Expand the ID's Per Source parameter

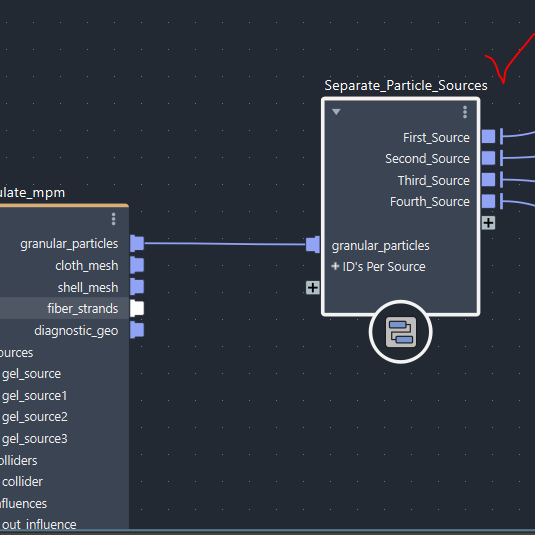pyautogui.click(x=335, y=266)
